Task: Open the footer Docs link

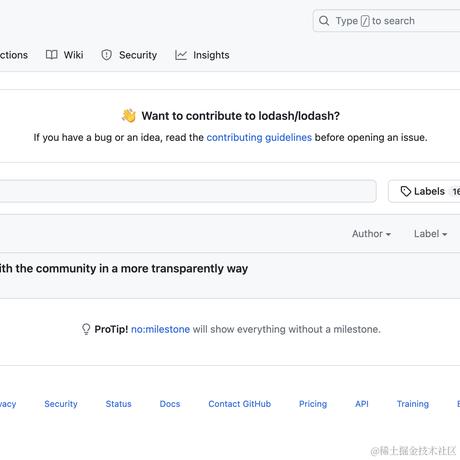Action: (x=170, y=404)
